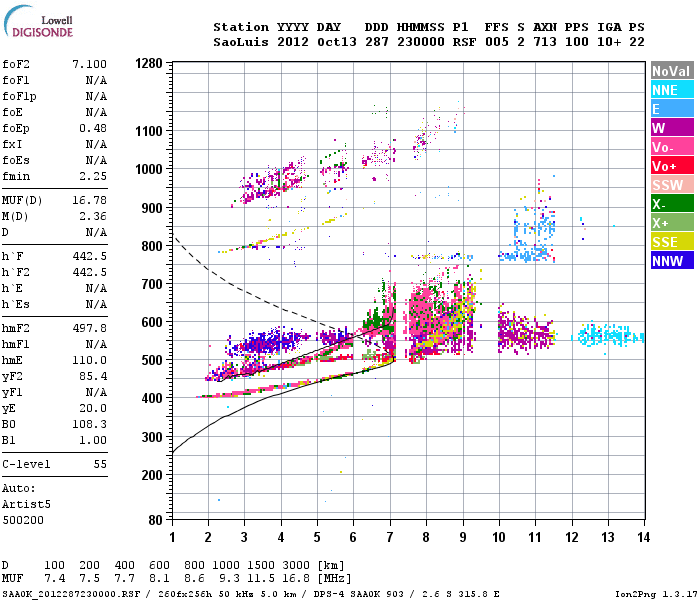Click the 16.8 MUF table value
The height and width of the screenshot is (600, 700).
click(x=296, y=579)
